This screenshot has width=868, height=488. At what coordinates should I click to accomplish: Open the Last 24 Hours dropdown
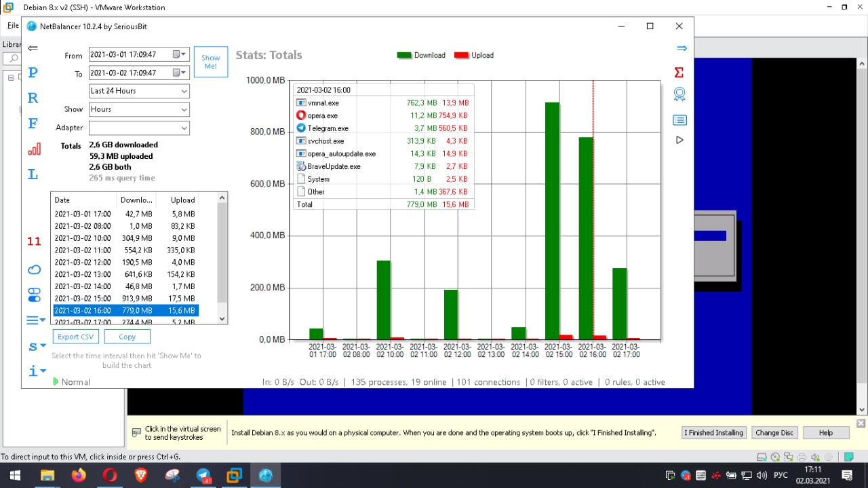(x=139, y=91)
